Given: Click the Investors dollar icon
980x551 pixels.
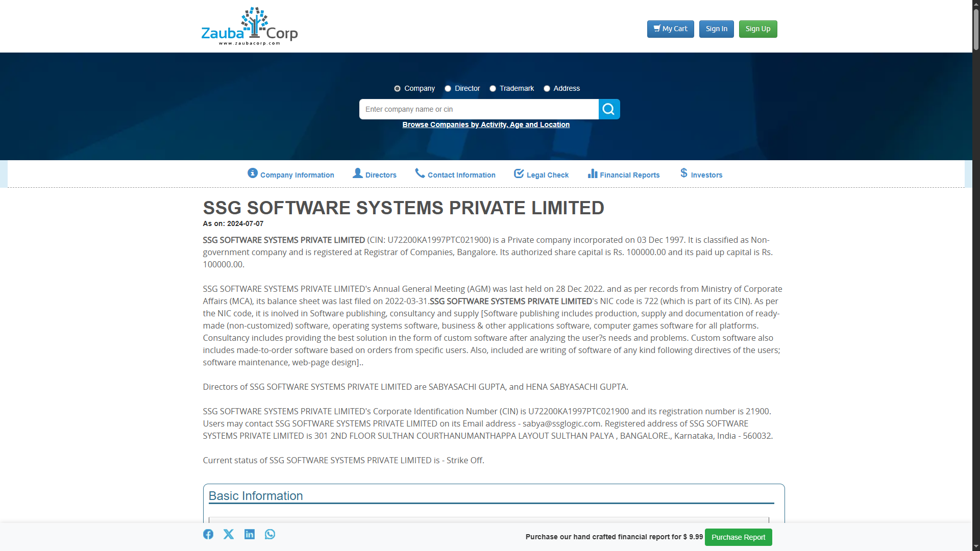Looking at the screenshot, I should [684, 173].
